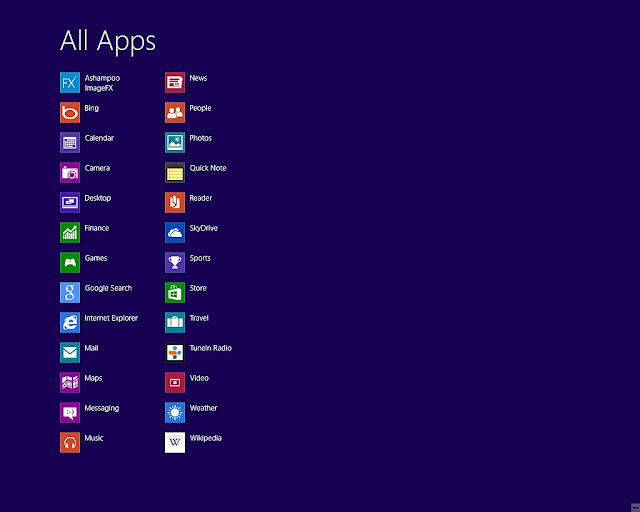Click the "Ashampoo ImageFX" label
Viewport: 640px width, 512px height.
tap(102, 83)
